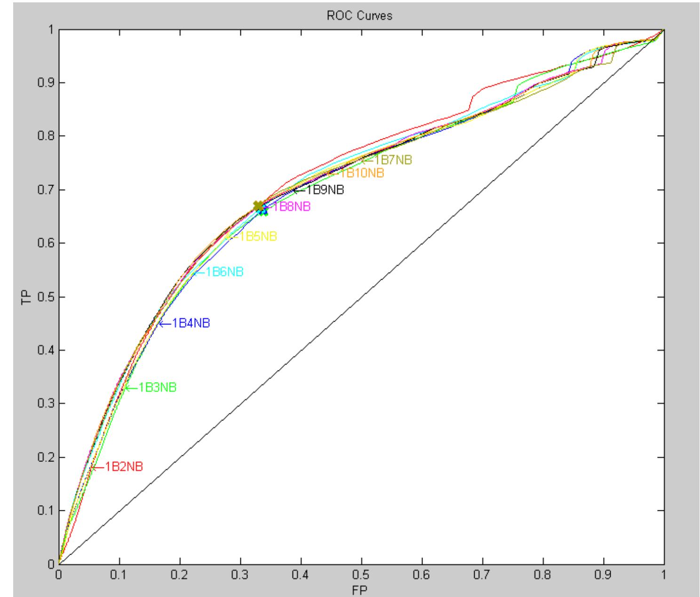
Task: Click y-axis tick label 0.5
Action: click(x=45, y=297)
